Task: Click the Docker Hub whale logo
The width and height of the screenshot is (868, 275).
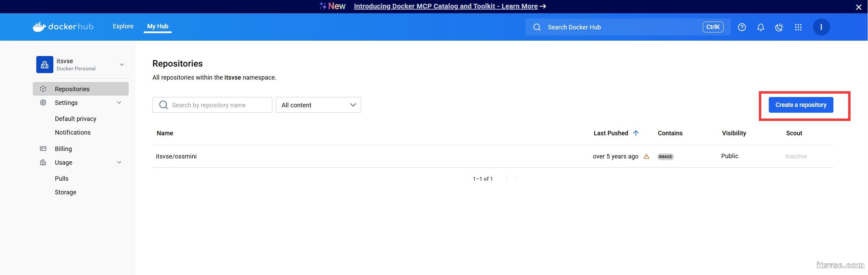Action: [39, 27]
